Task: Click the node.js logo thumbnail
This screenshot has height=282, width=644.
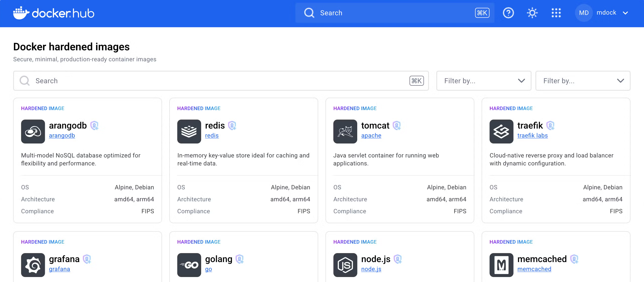Action: 345,265
